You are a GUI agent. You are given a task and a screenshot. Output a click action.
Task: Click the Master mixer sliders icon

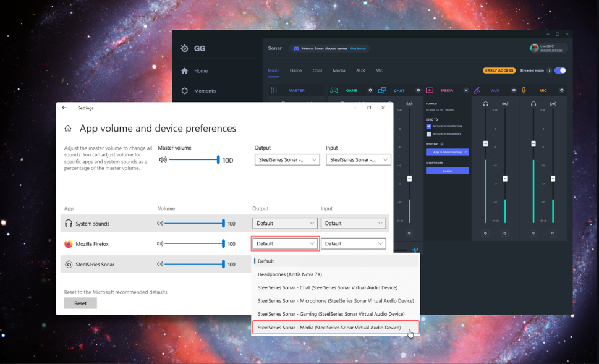click(x=274, y=90)
